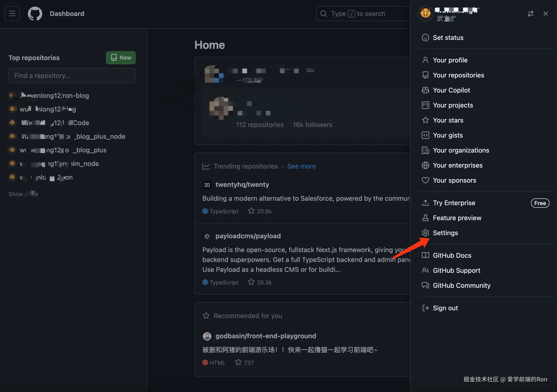This screenshot has width=557, height=392.
Task: Click the star icon on payloadcms/payload
Action: tap(251, 282)
